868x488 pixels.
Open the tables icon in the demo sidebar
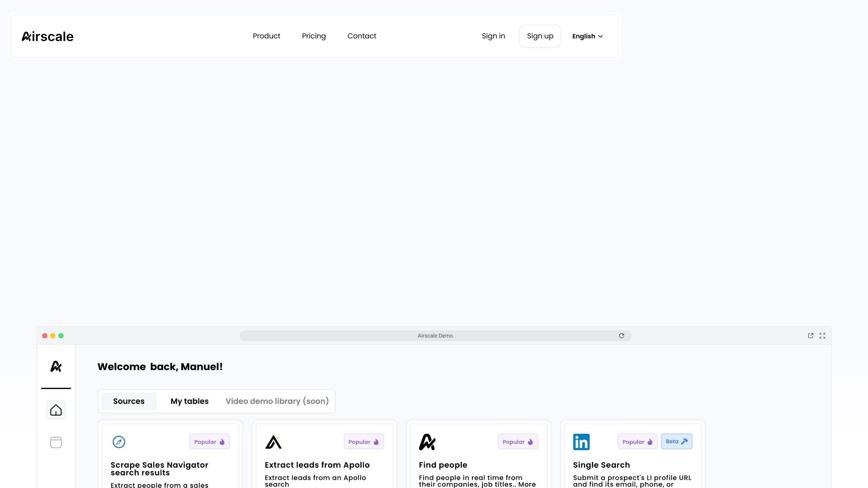(x=56, y=442)
